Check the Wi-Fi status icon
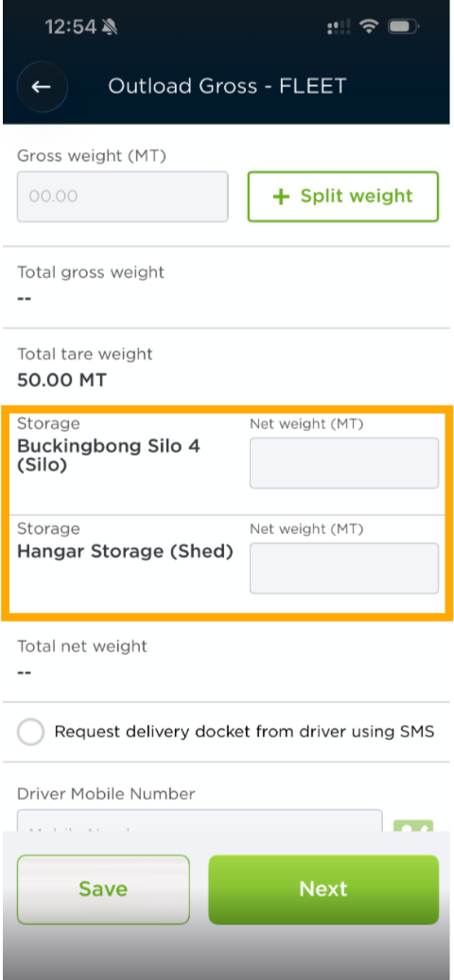The image size is (454, 980). point(370,26)
